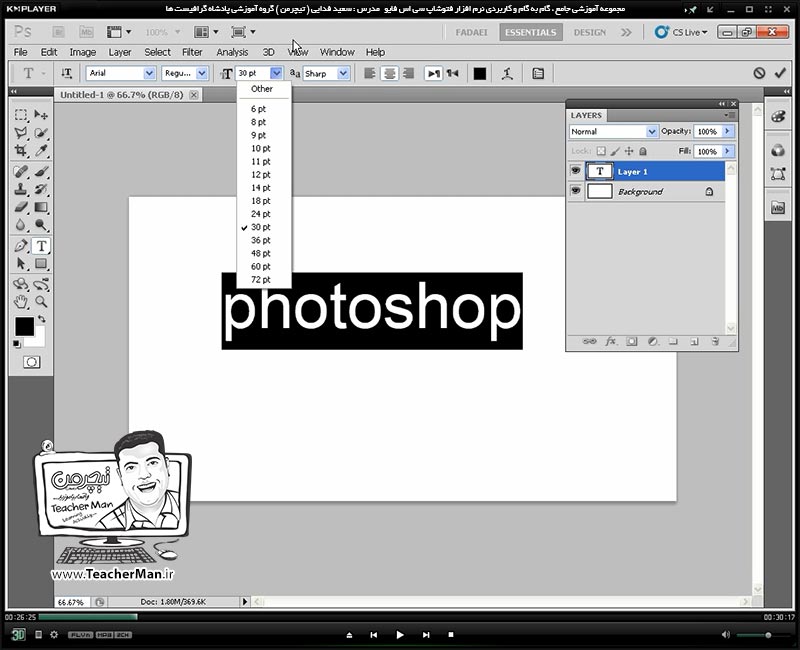Select the Path Selection tool
Screen dimensions: 800x650
[21, 264]
